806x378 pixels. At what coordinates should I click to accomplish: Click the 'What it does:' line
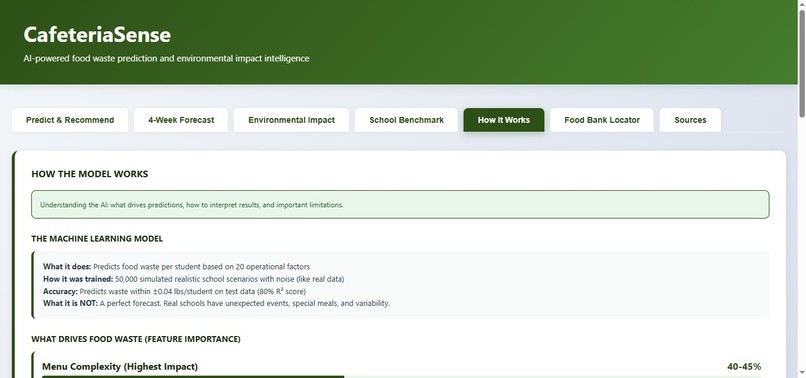click(176, 267)
